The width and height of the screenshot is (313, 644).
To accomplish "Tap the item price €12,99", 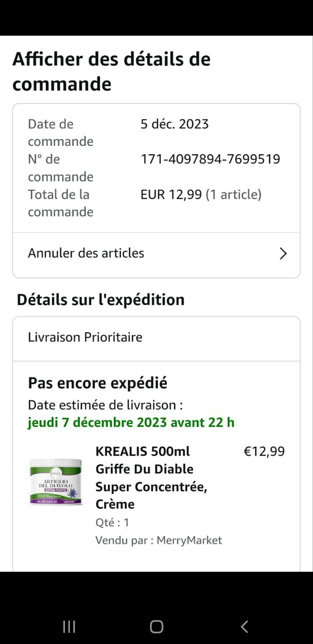I will coord(264,451).
